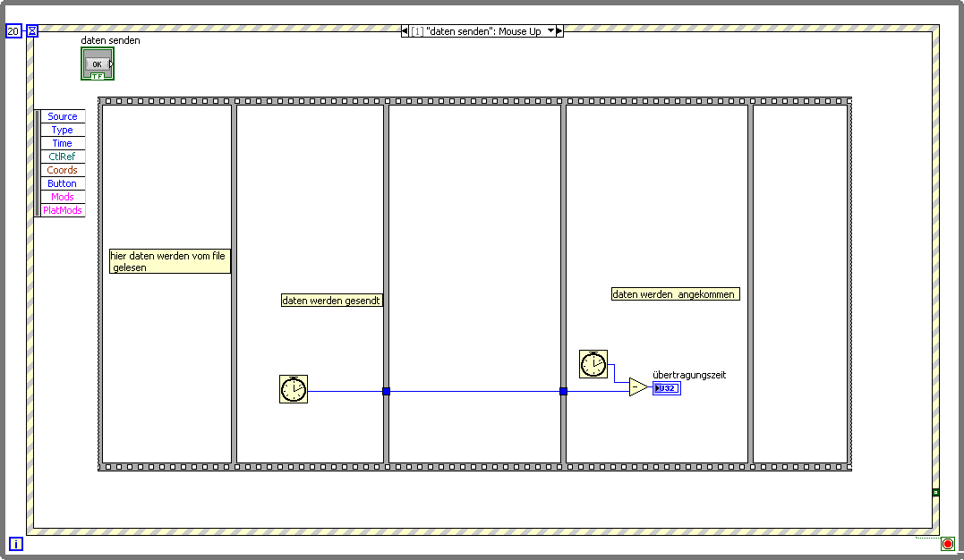Viewport: 964px width, 560px height.
Task: Go to next event case using right arrow
Action: (x=559, y=30)
